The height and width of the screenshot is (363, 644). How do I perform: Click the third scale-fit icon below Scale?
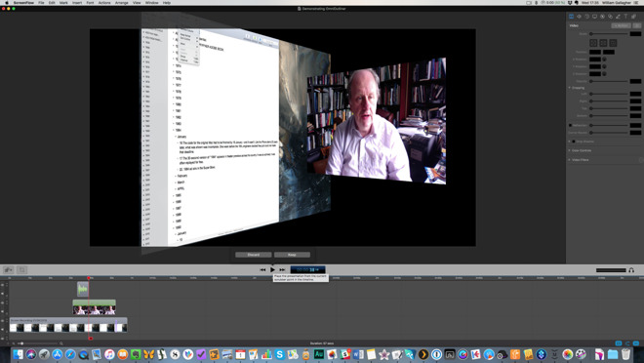(613, 43)
